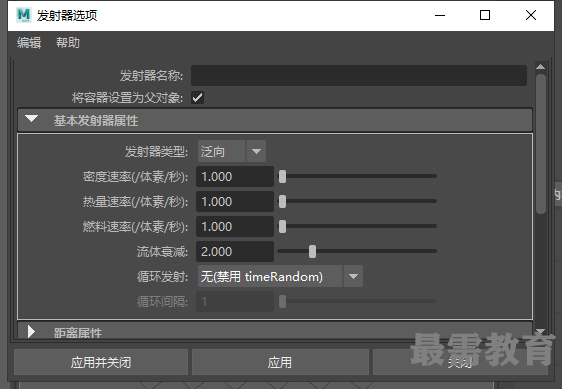Viewport: 562px width, 389px height.
Task: Click the 密度速率 slider handle
Action: 282,176
